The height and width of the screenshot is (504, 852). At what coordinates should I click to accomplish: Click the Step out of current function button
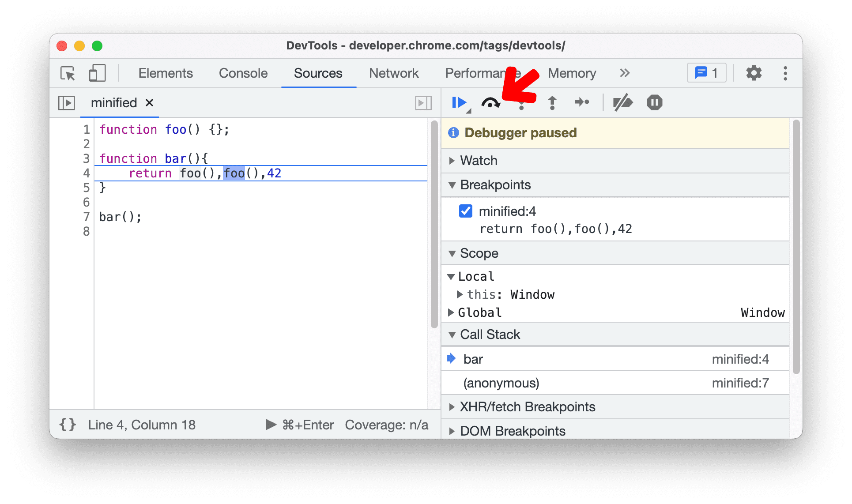point(552,102)
